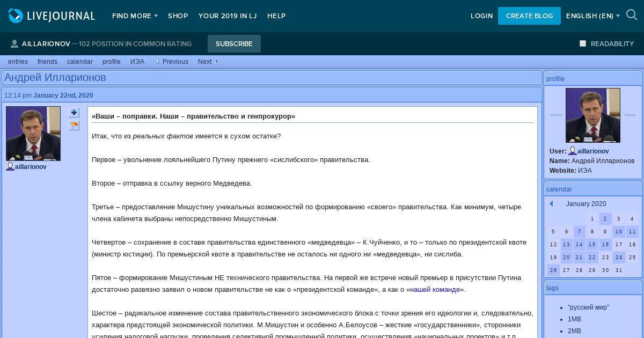Follow the «нашей команде» hyperlink
Viewport: 644px width, 338px height.
point(435,290)
